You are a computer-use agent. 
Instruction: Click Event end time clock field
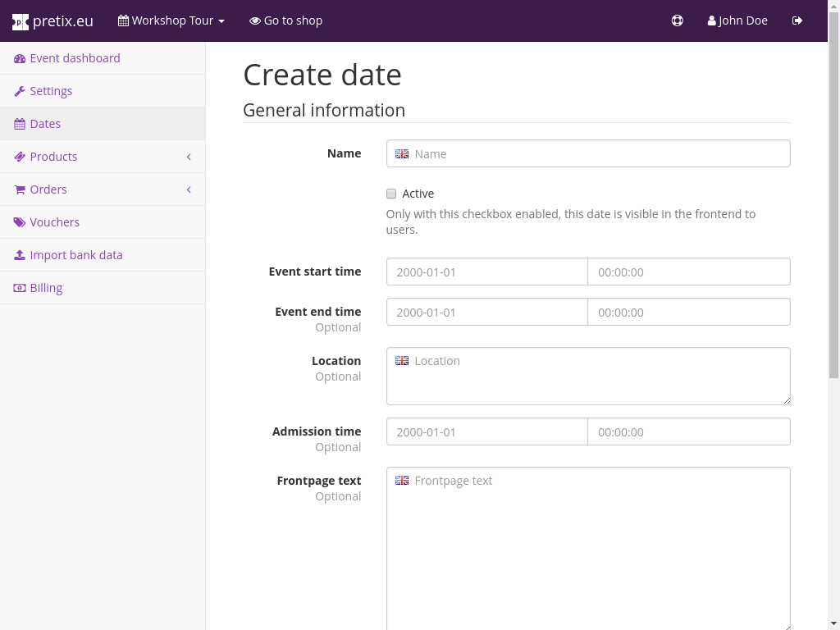click(x=689, y=312)
